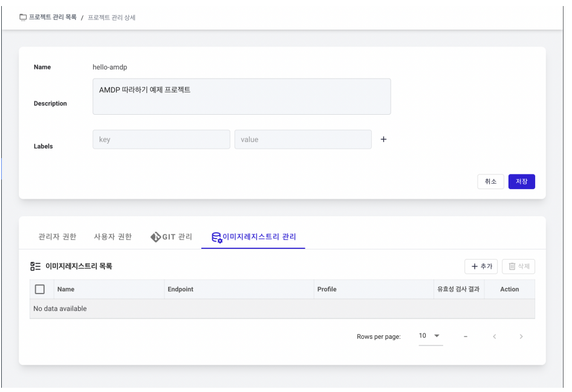Open Rows per page dropdown

click(431, 336)
